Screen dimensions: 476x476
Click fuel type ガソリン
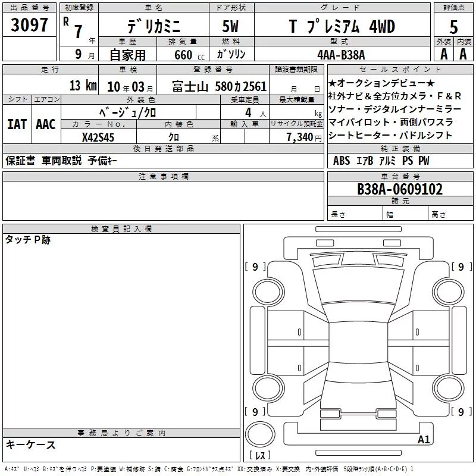coord(231,54)
